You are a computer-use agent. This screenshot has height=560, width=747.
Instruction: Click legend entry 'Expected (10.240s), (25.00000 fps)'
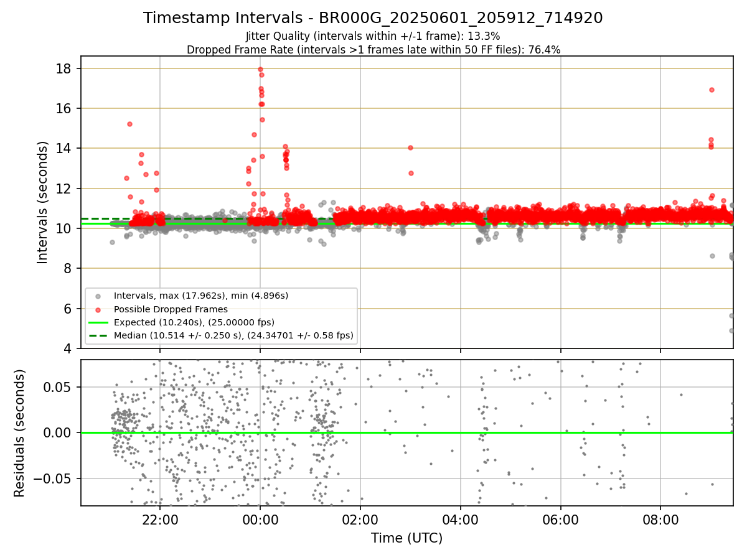[194, 322]
